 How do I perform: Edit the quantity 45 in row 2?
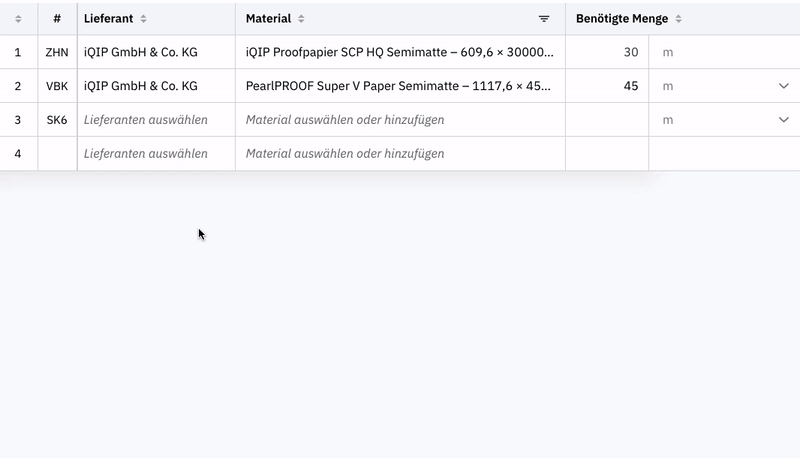tap(607, 86)
